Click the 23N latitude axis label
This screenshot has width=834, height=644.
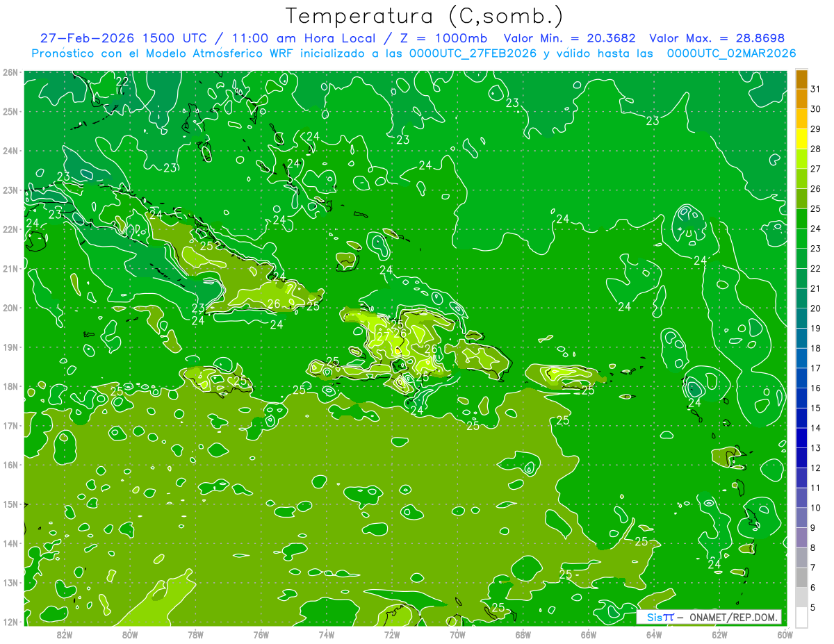pos(10,190)
